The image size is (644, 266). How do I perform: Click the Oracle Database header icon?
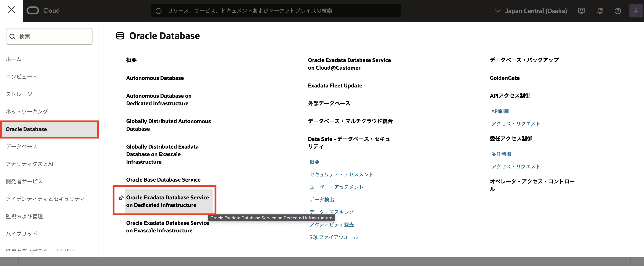click(120, 36)
